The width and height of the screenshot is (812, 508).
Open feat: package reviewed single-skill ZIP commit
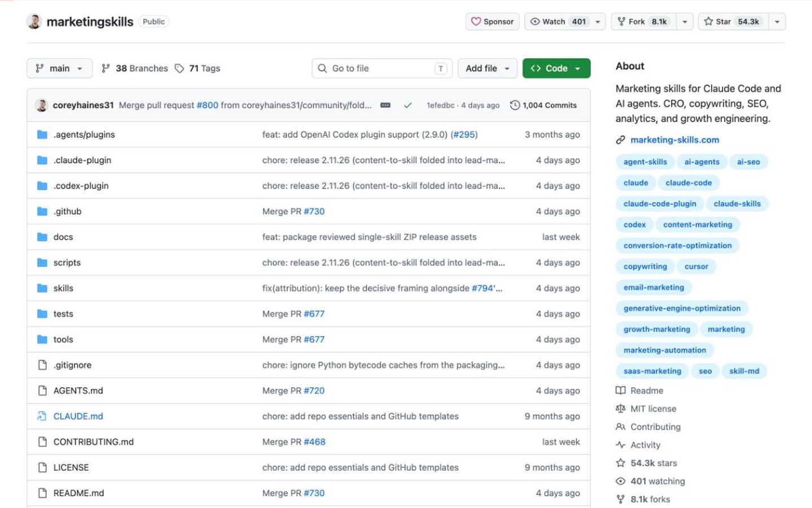(369, 237)
